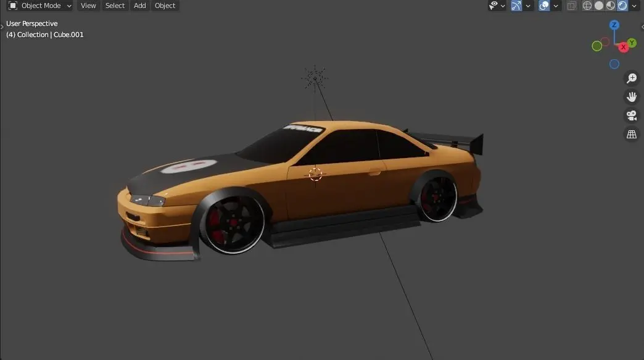Click the selectability and visibility eye icon
Image resolution: width=644 pixels, height=360 pixels.
pos(493,6)
